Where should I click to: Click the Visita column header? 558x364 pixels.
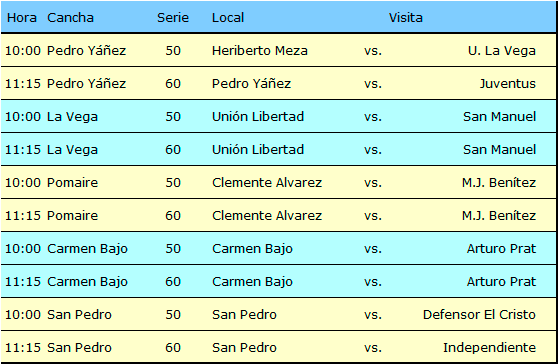[x=405, y=17]
